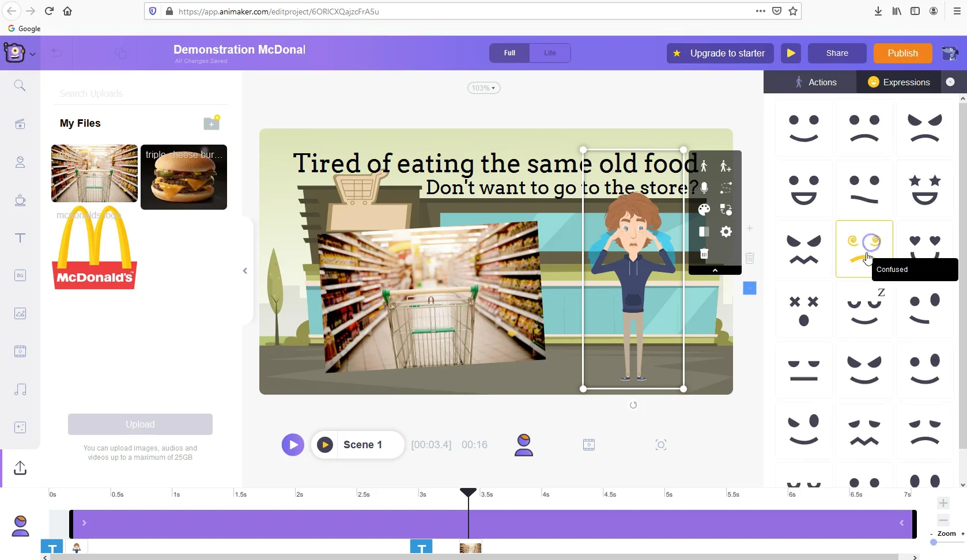Open the Music panel in sidebar
This screenshot has height=560, width=967.
click(20, 390)
